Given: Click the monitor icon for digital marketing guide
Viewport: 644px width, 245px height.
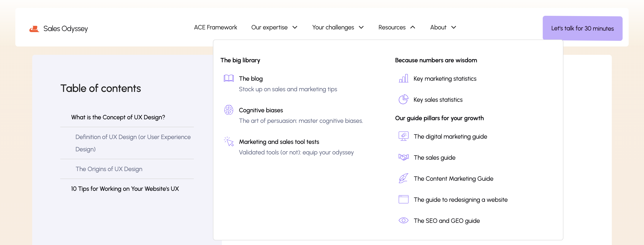Looking at the screenshot, I should pos(403,136).
